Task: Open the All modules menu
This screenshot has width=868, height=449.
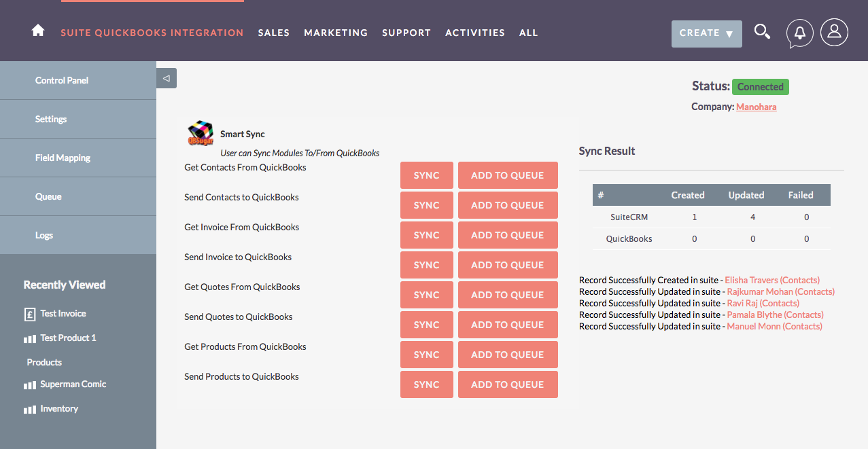Action: point(528,33)
